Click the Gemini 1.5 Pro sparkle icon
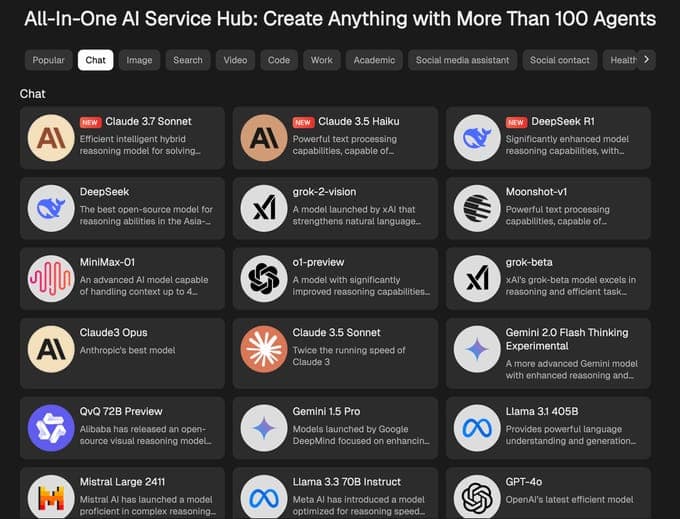Screen dimensions: 680x519 [264, 428]
